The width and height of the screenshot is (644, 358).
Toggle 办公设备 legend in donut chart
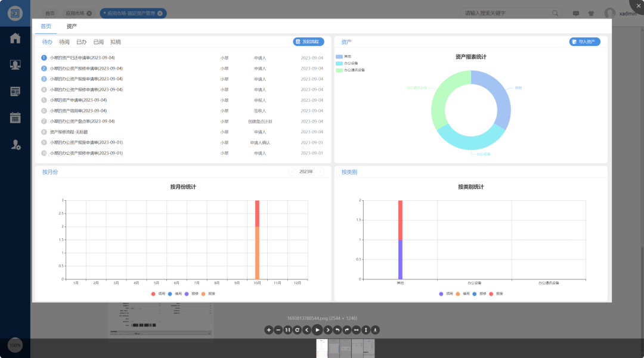(x=346, y=63)
